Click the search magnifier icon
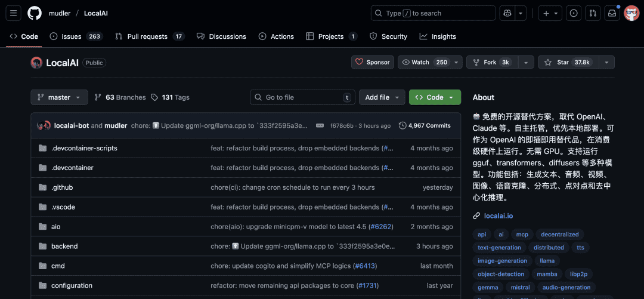Viewport: 644px width, 299px height. coord(379,13)
